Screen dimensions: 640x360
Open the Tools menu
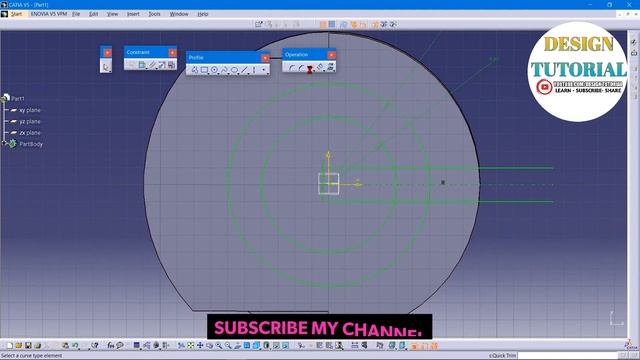[x=154, y=14]
